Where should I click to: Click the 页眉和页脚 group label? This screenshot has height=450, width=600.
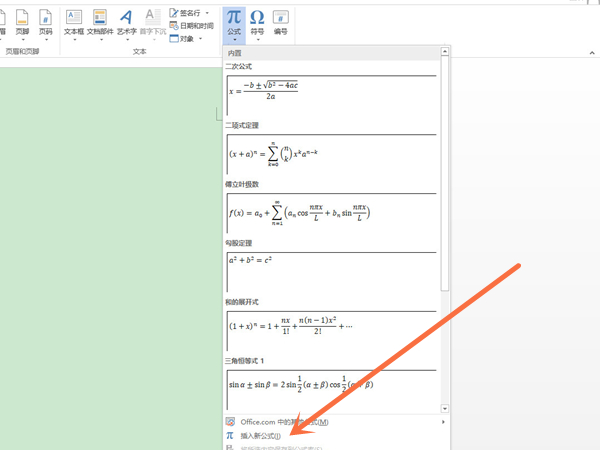point(22,51)
